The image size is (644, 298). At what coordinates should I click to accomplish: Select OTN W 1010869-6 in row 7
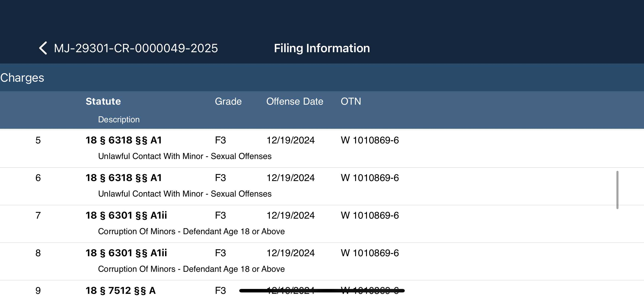[370, 215]
